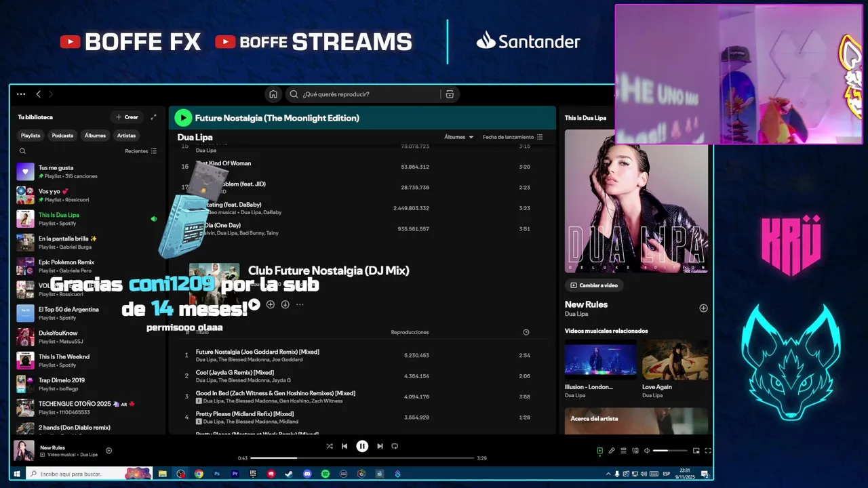This screenshot has width=868, height=488.
Task: Open the Dua Lipa artist link under New Rules
Action: click(x=576, y=314)
